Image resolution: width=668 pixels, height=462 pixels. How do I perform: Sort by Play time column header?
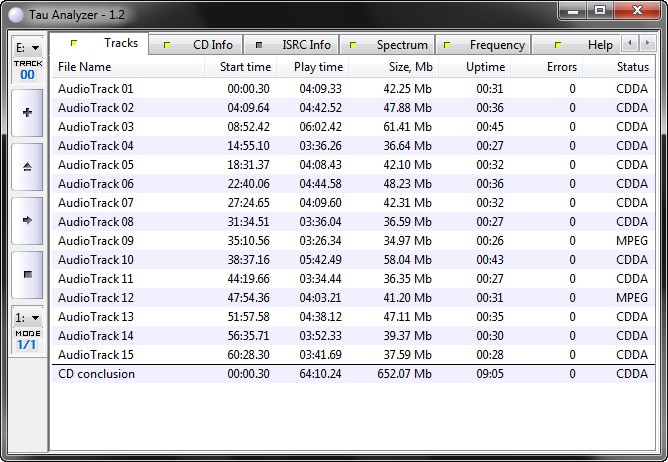click(x=313, y=67)
